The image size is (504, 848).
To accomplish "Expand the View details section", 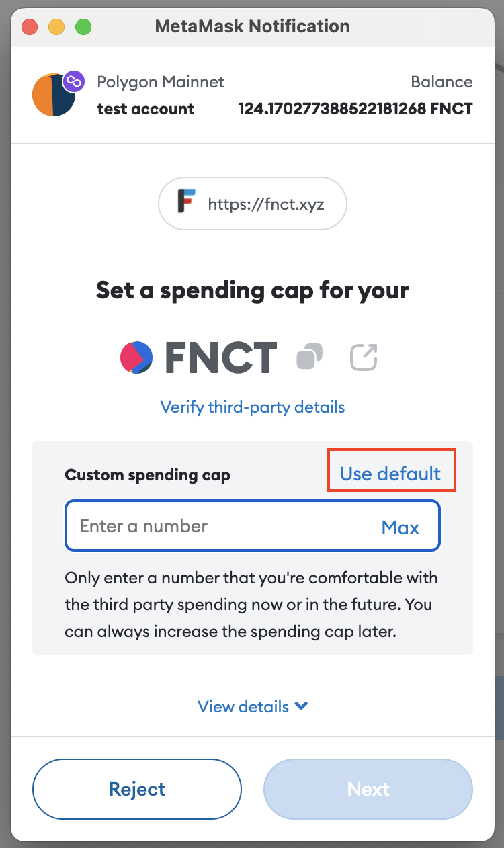I will [x=253, y=706].
